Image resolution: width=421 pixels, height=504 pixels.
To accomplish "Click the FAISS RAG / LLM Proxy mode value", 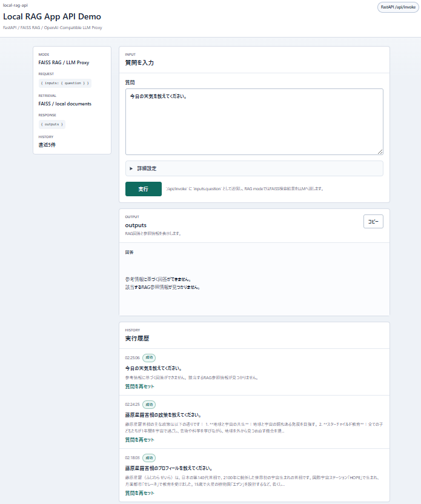I will (64, 62).
